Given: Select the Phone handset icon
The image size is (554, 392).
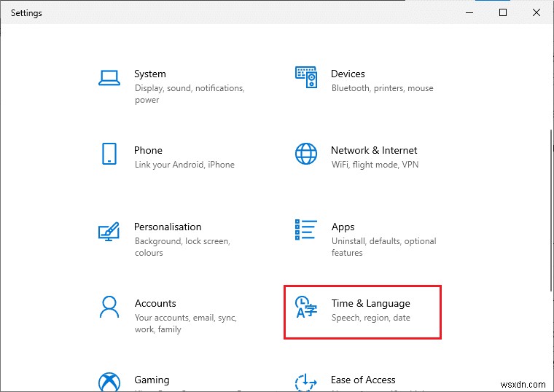Looking at the screenshot, I should click(109, 154).
